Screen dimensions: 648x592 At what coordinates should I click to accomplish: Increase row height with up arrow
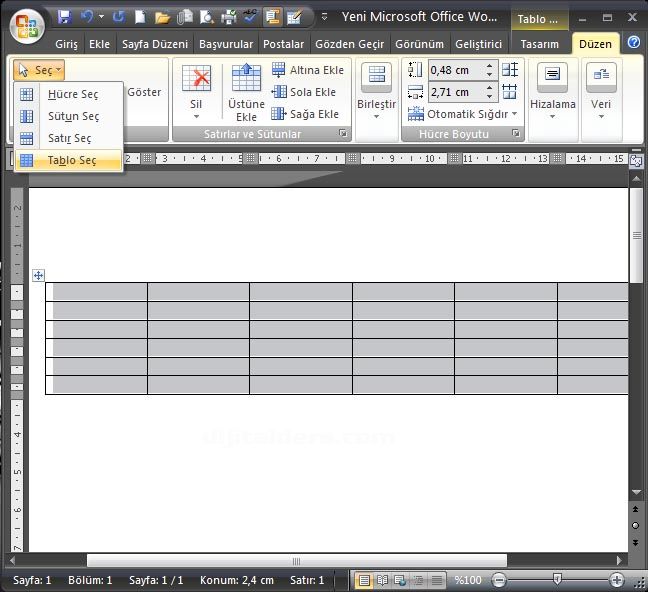(x=489, y=66)
